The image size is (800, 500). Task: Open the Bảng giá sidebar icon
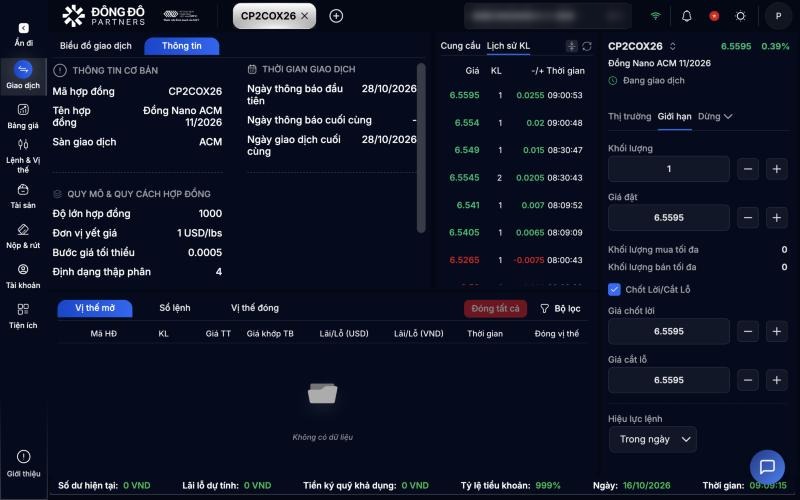(x=23, y=116)
